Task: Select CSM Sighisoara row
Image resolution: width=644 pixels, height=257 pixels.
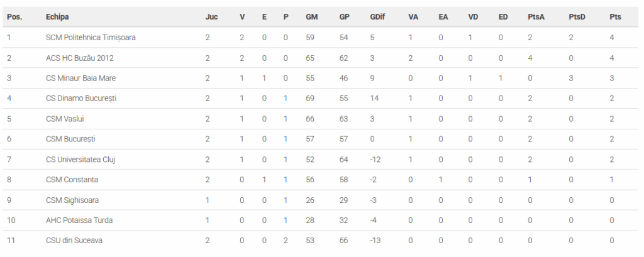Action: tap(321, 200)
